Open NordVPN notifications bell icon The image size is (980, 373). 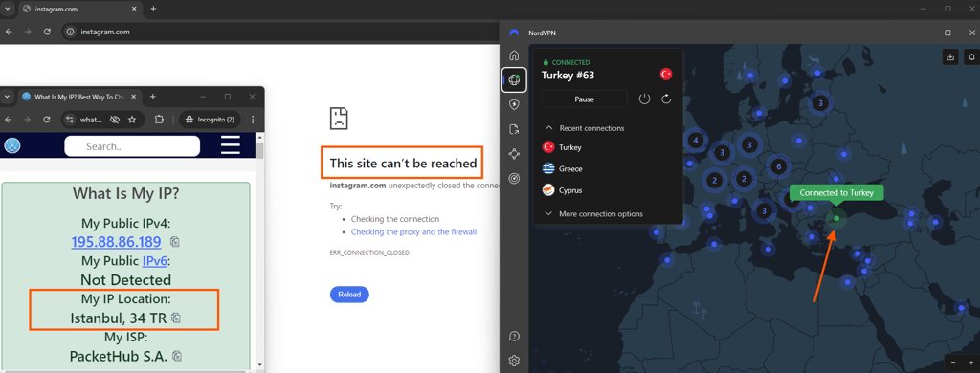coord(972,56)
